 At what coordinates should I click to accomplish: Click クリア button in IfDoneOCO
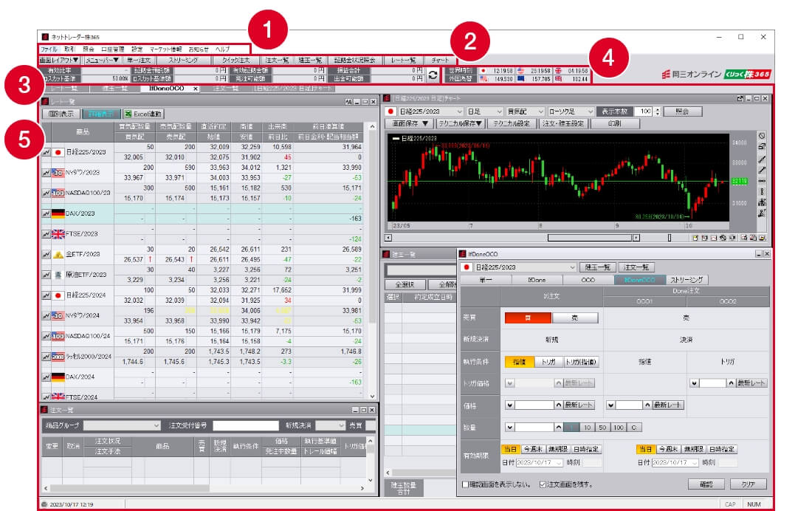click(x=748, y=484)
